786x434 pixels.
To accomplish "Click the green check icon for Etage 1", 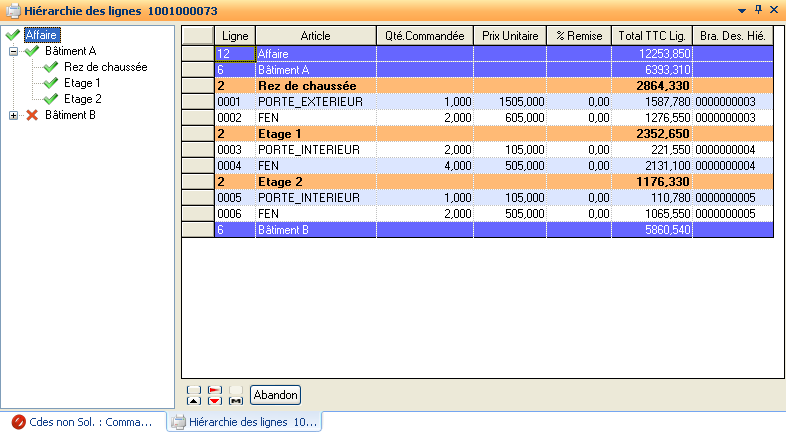I will point(51,83).
